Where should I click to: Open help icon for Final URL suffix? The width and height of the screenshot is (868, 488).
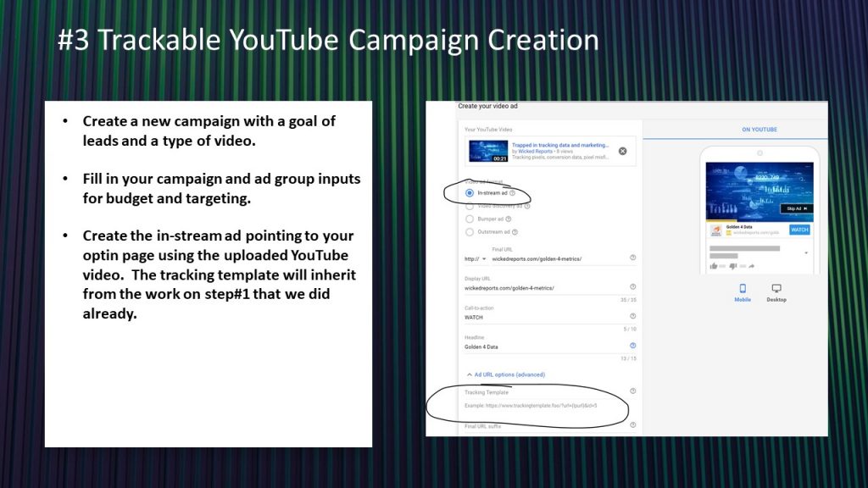[x=632, y=425]
